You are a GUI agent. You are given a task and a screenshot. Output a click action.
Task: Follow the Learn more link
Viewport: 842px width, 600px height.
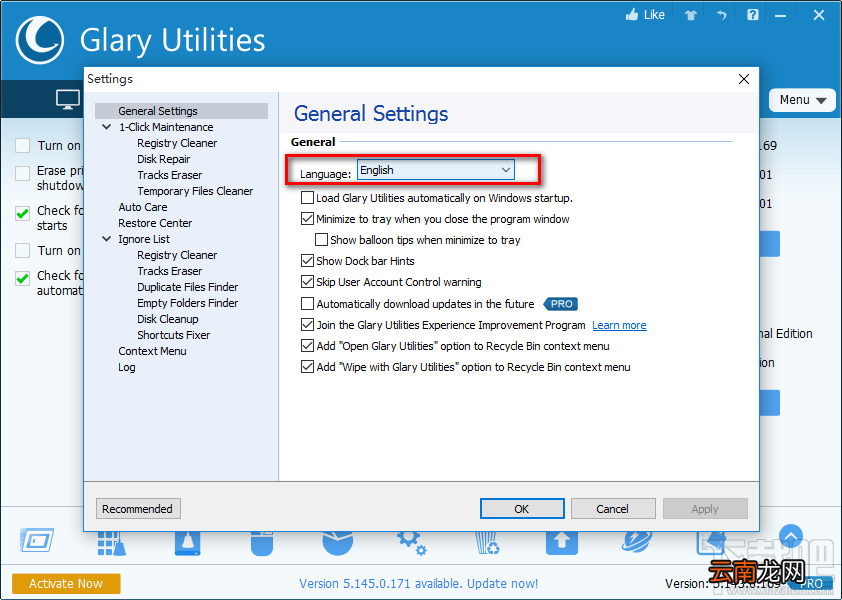click(619, 325)
